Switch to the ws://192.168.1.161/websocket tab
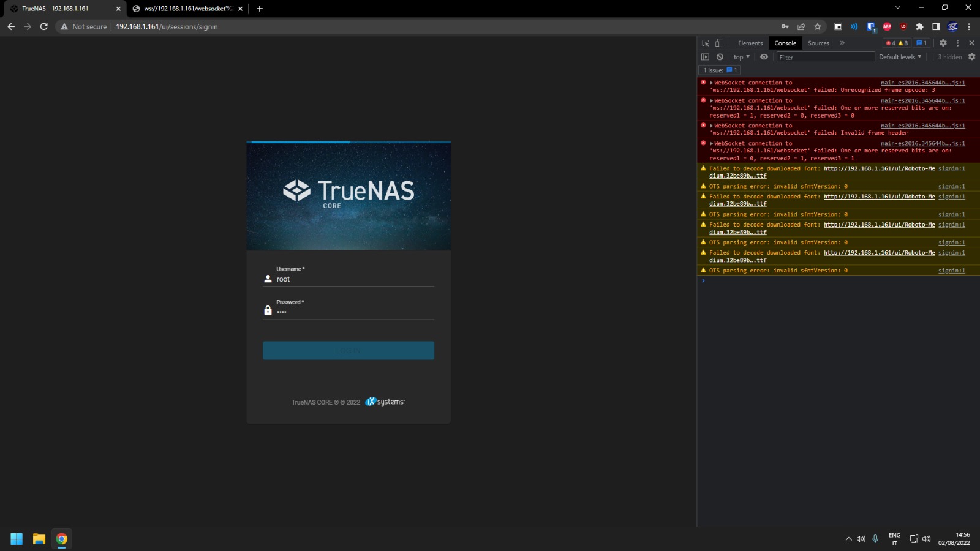The height and width of the screenshot is (551, 980). (x=187, y=9)
